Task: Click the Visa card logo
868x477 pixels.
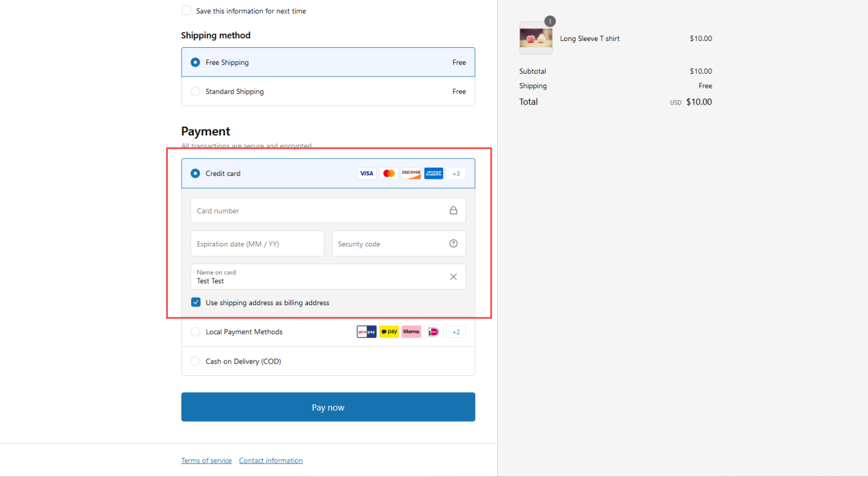Action: (366, 174)
